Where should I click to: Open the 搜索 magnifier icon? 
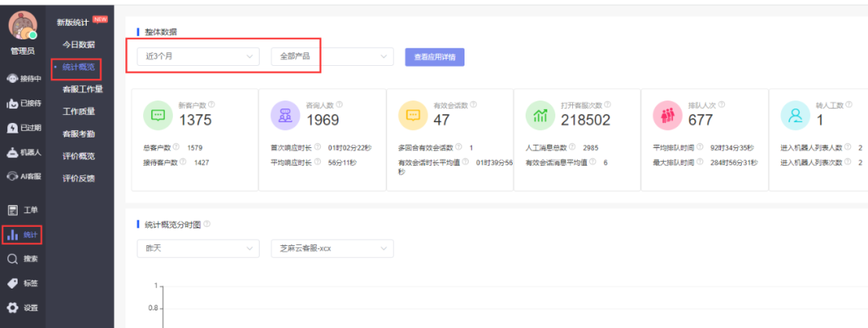pyautogui.click(x=12, y=259)
